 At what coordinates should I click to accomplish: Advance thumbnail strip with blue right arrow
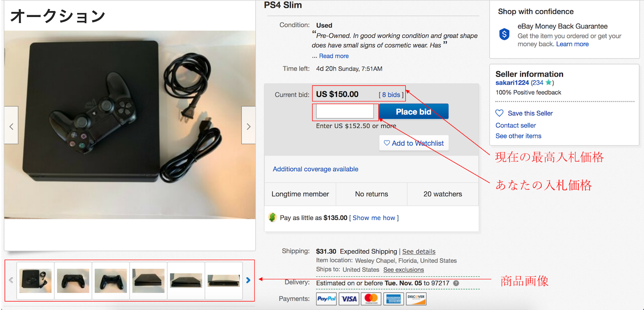pos(248,280)
